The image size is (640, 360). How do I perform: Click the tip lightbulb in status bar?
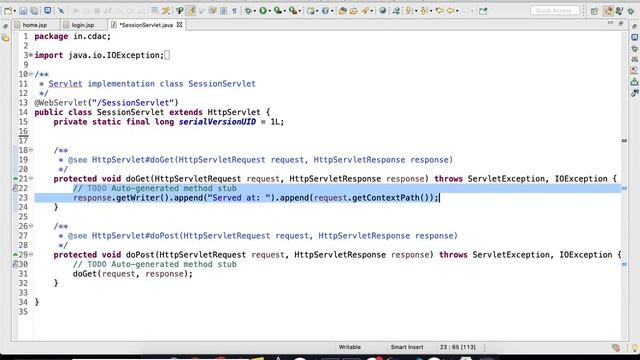(x=634, y=348)
